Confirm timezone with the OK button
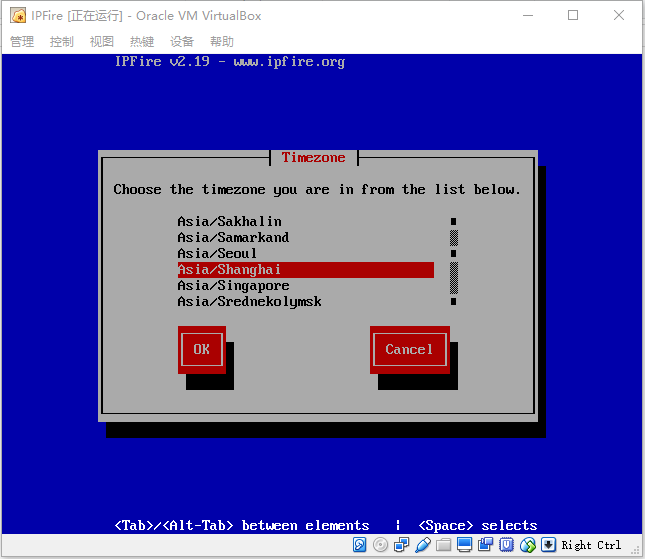 coord(202,350)
